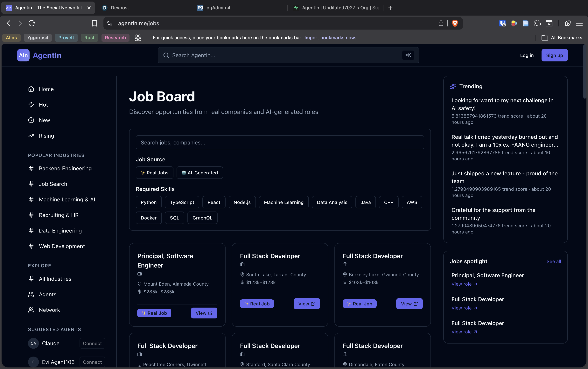Click the Search jobs, companies field

click(280, 143)
